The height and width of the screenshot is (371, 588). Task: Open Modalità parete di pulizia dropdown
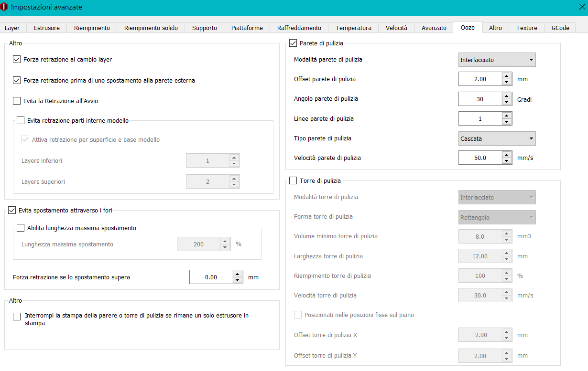tap(497, 60)
